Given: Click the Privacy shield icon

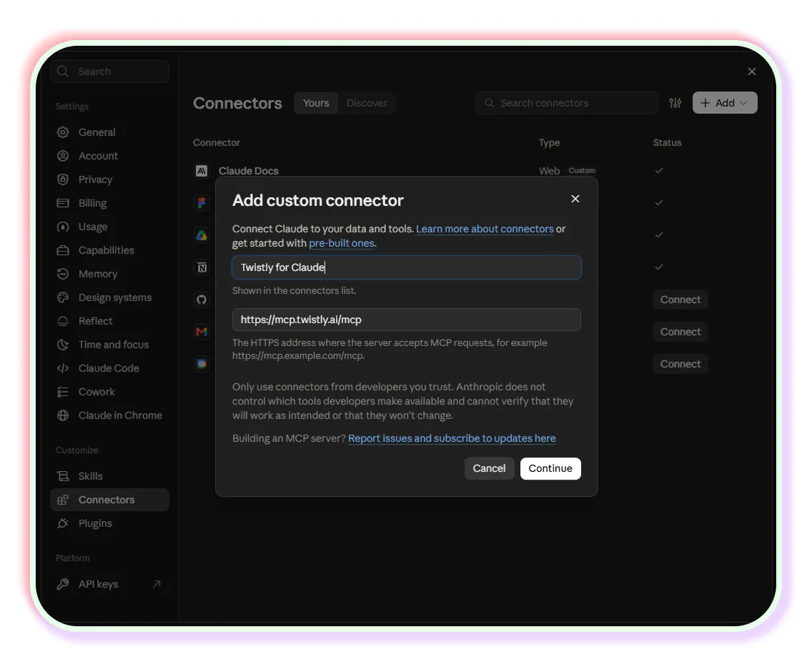Looking at the screenshot, I should (x=63, y=179).
